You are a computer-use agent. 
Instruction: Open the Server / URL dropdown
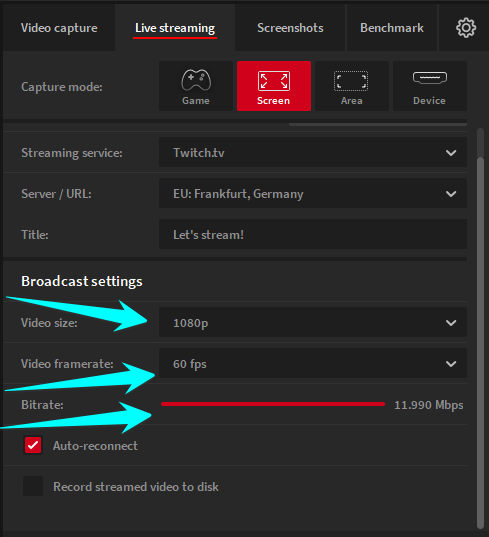tap(313, 193)
